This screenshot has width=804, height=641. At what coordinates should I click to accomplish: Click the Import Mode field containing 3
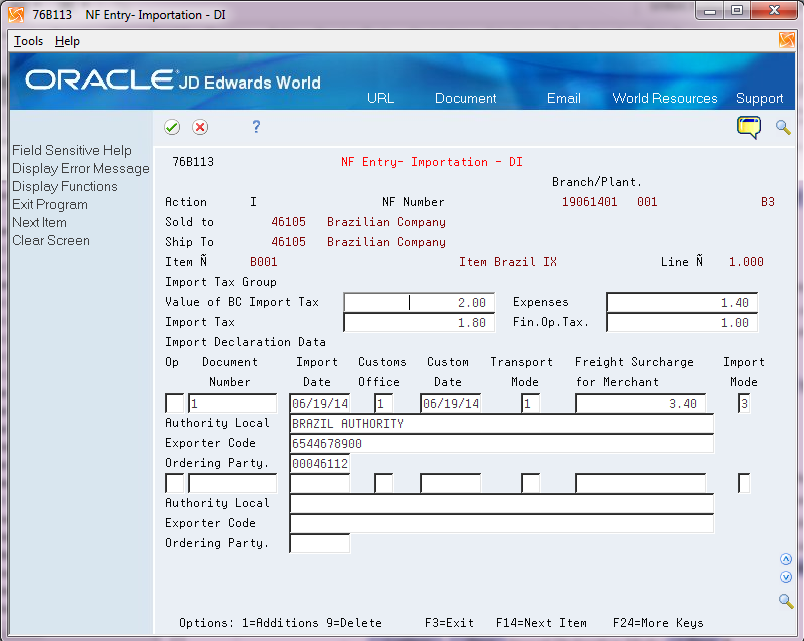click(744, 403)
